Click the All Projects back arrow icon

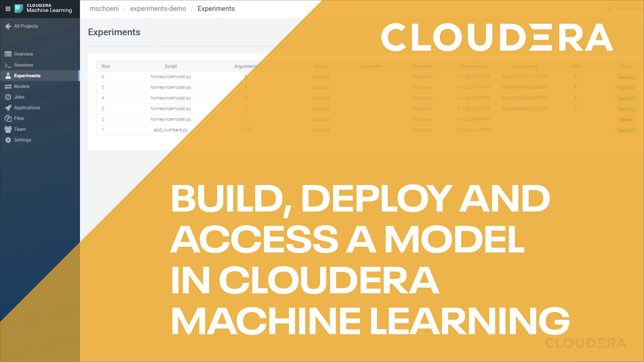click(x=8, y=26)
